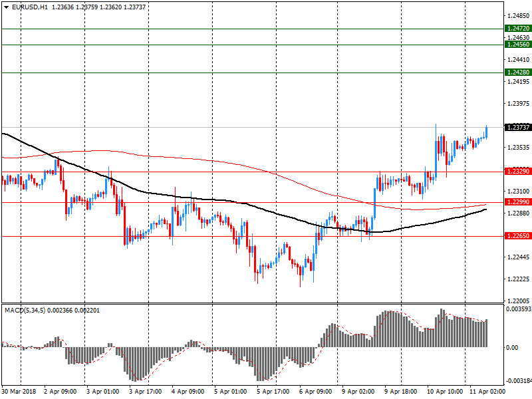Select the green 1.24720 price level label
The width and height of the screenshot is (532, 399).
coord(518,29)
